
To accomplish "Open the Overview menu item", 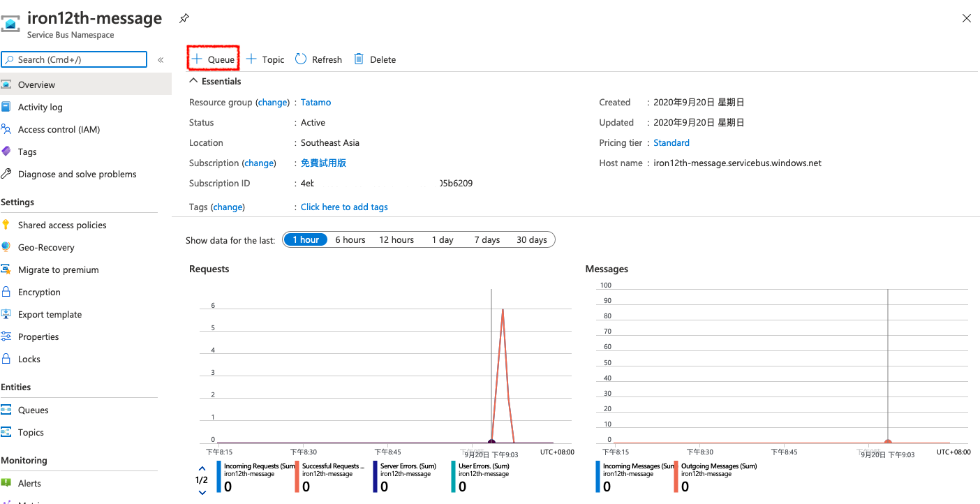I will tap(85, 84).
